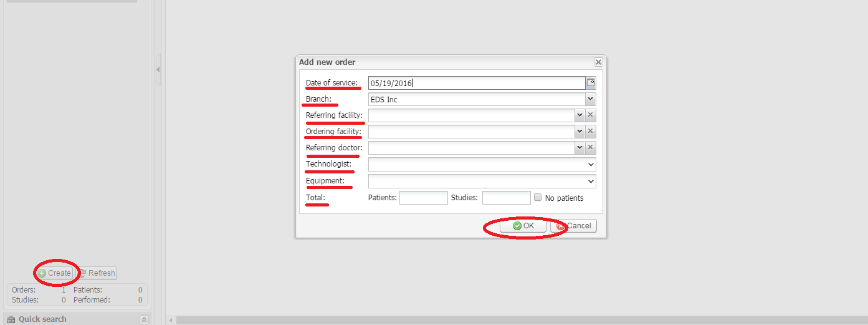Focus the Patients total field
This screenshot has width=868, height=325.
coord(424,198)
